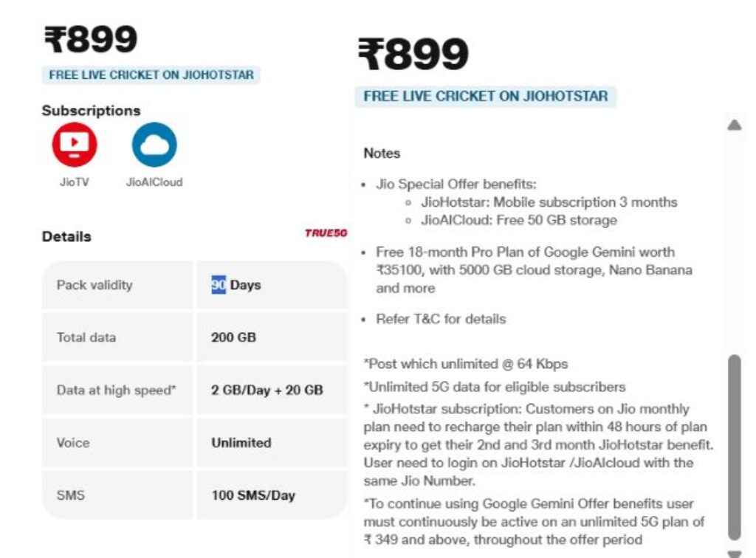Open the Refer T&C for details line

(441, 319)
